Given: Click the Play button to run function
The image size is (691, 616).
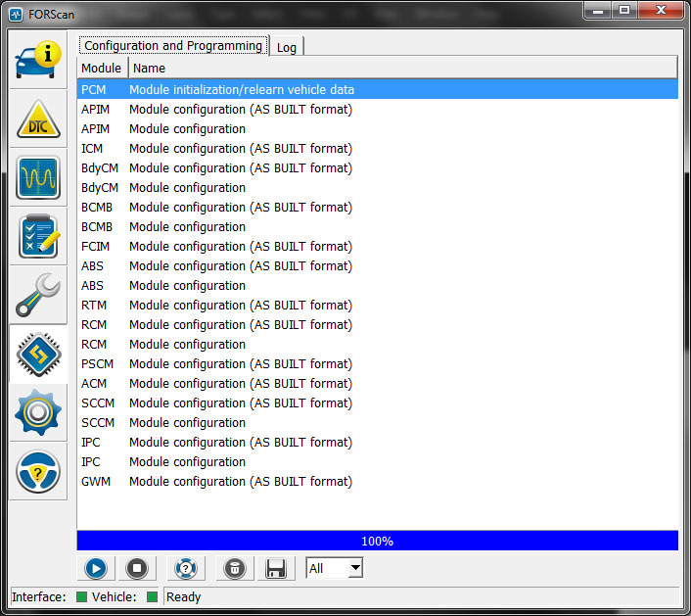Looking at the screenshot, I should [96, 568].
